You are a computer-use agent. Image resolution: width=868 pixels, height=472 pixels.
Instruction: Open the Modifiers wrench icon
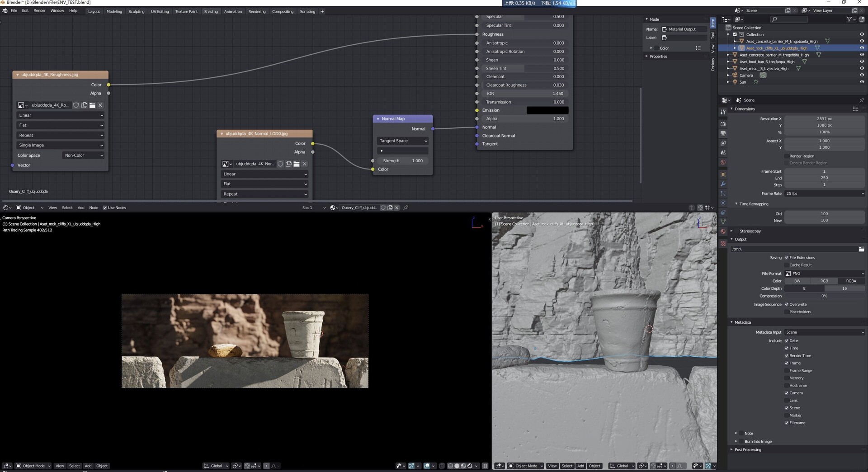pos(723,184)
